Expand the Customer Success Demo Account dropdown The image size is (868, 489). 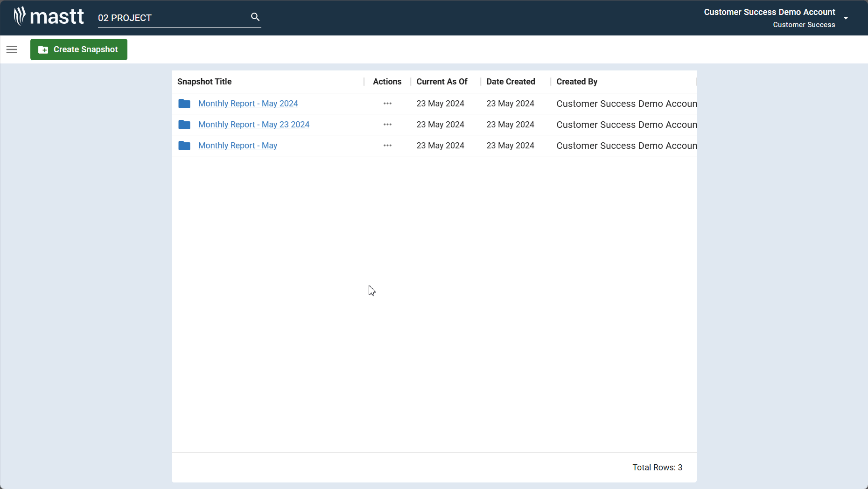click(x=847, y=18)
